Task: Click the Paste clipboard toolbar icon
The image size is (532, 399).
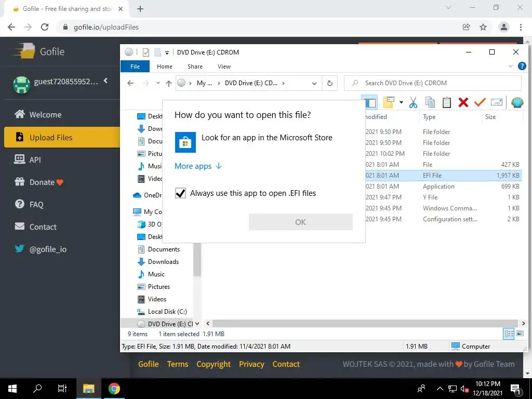Action: [x=446, y=102]
